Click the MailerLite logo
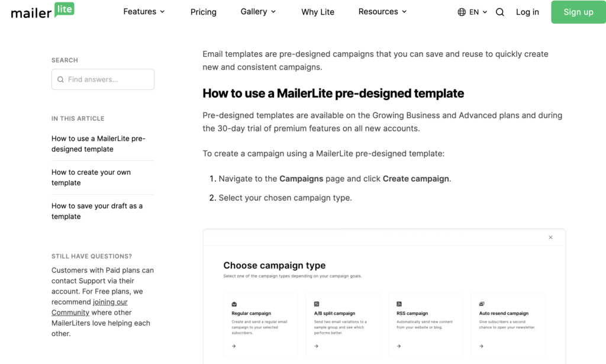 pos(43,11)
